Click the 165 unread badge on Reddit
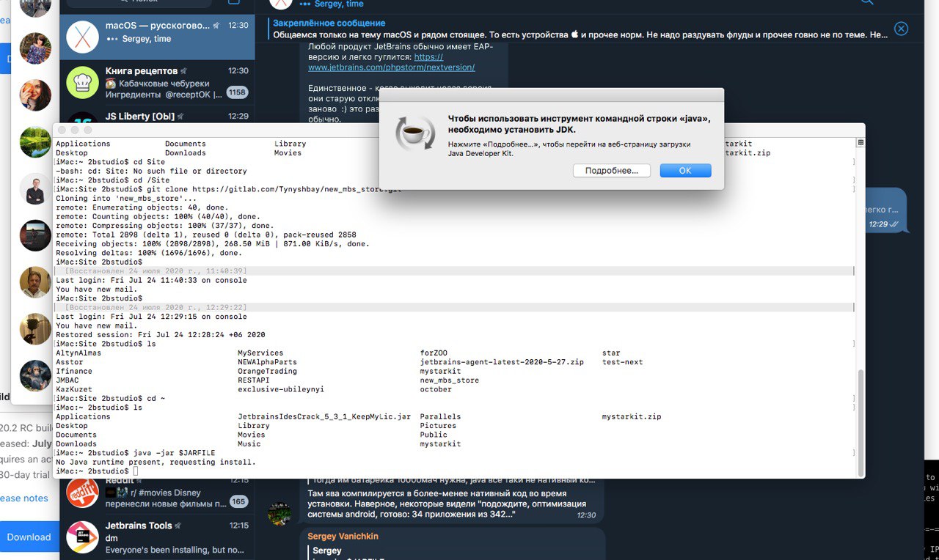This screenshot has width=939, height=560. coord(238,501)
